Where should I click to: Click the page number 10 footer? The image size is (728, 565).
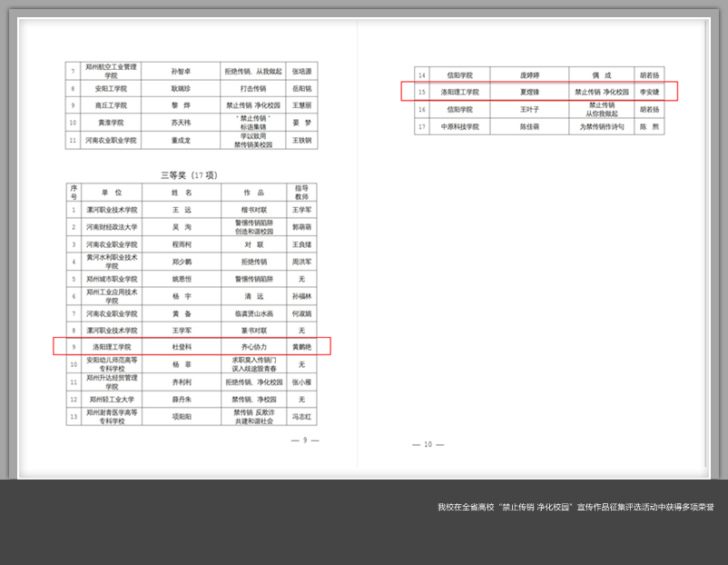tap(428, 444)
